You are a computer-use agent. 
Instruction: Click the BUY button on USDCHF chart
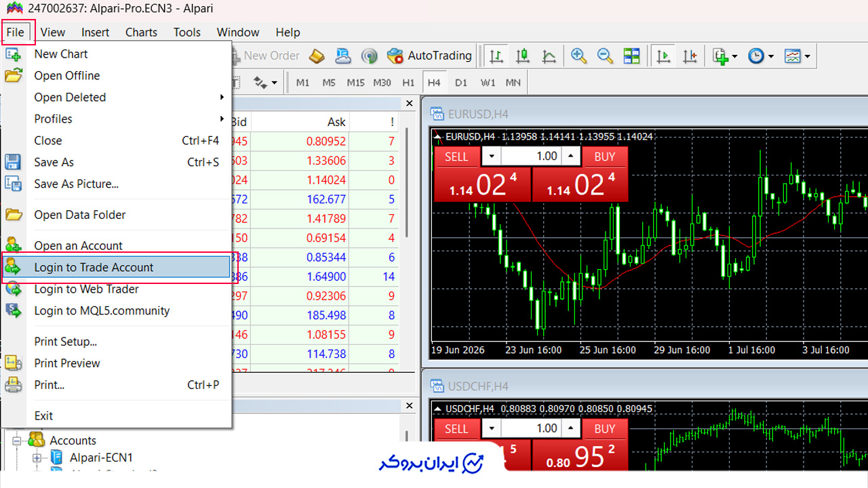click(605, 429)
